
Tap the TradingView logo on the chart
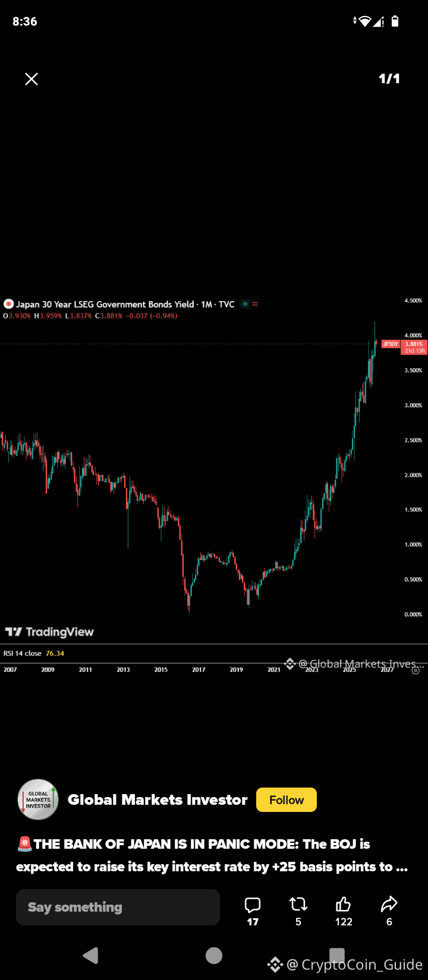[49, 632]
